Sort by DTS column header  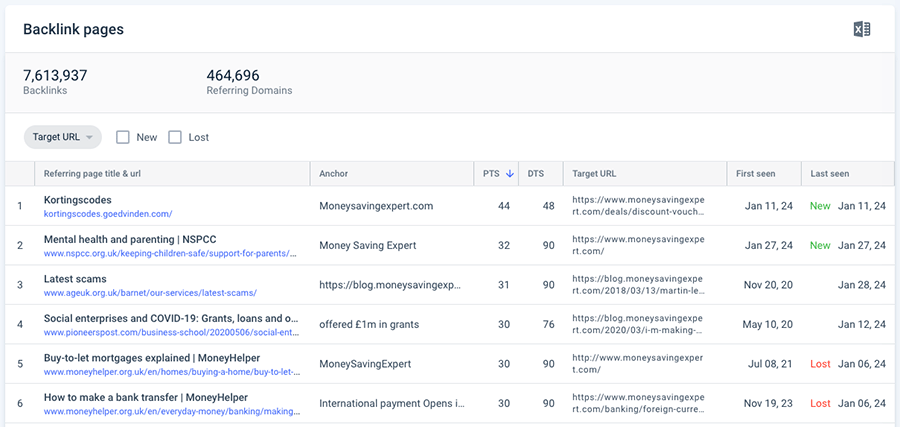pyautogui.click(x=536, y=174)
